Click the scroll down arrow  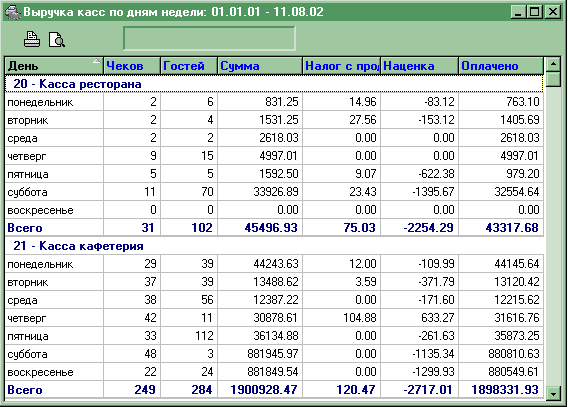tap(553, 393)
